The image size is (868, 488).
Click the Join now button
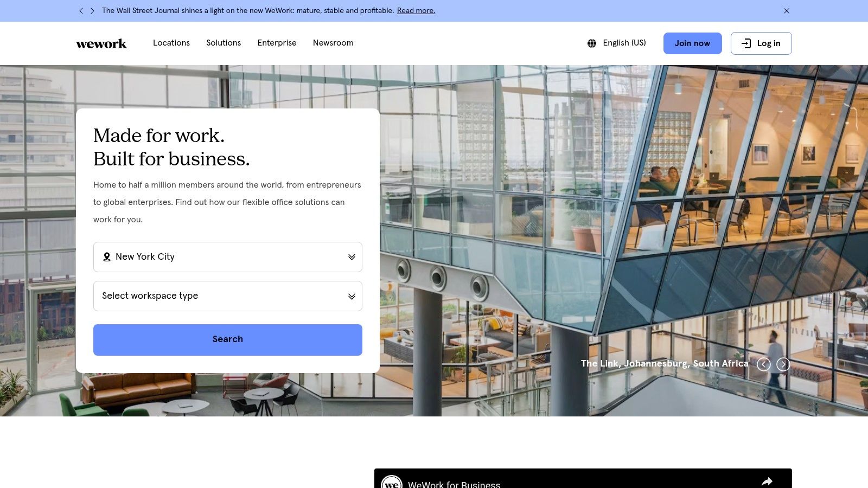click(x=693, y=43)
